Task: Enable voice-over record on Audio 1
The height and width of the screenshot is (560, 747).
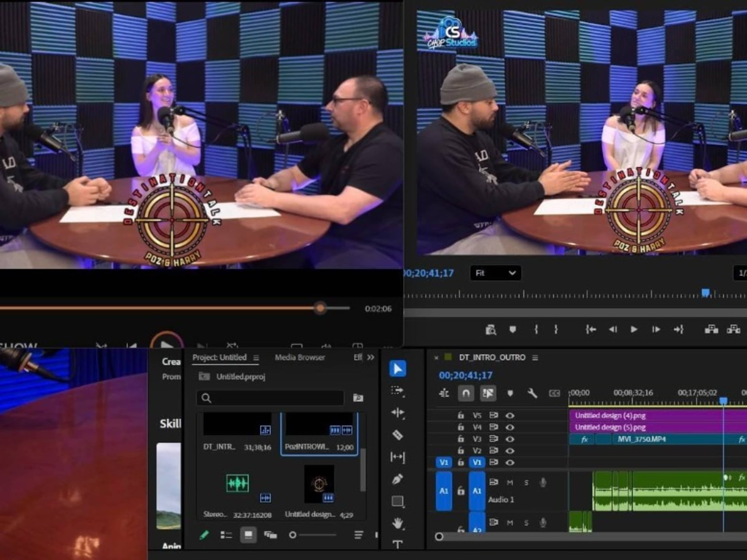Action: [543, 483]
